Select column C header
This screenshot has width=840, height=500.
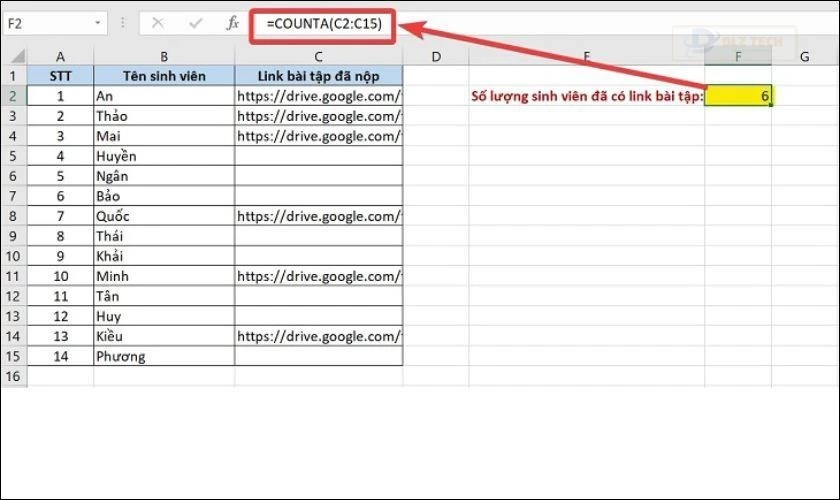318,56
